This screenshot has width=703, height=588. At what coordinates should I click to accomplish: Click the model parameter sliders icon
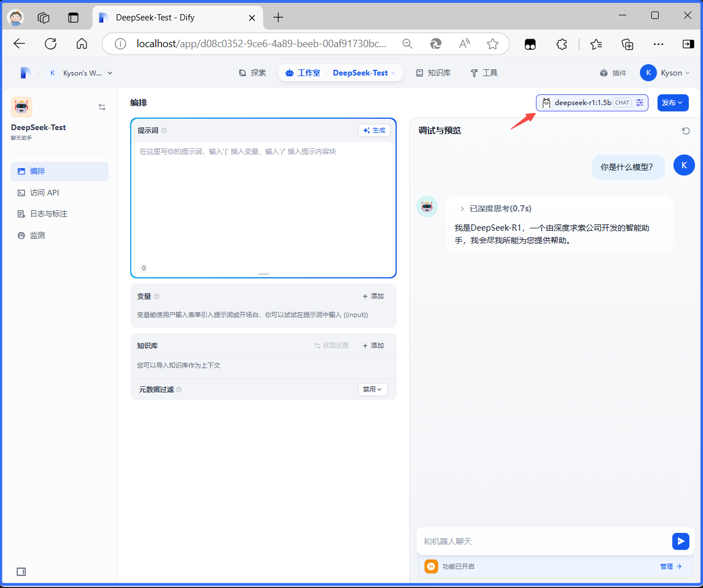[x=640, y=103]
